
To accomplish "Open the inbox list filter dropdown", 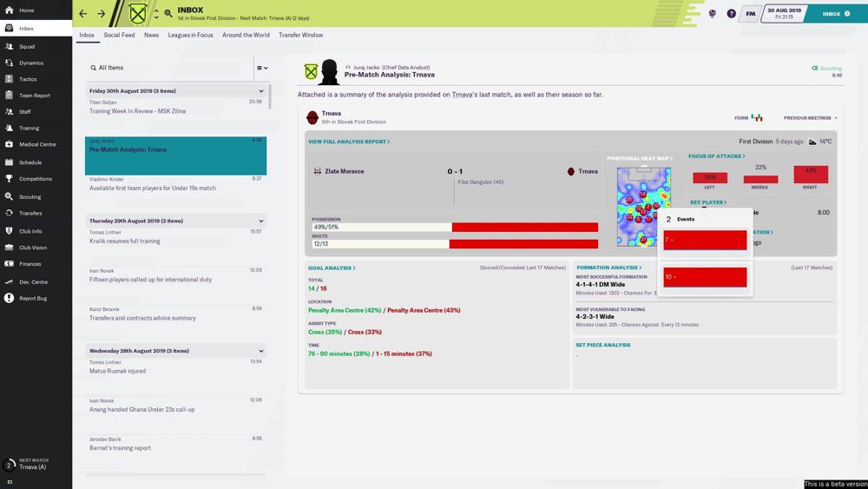I will click(x=262, y=68).
